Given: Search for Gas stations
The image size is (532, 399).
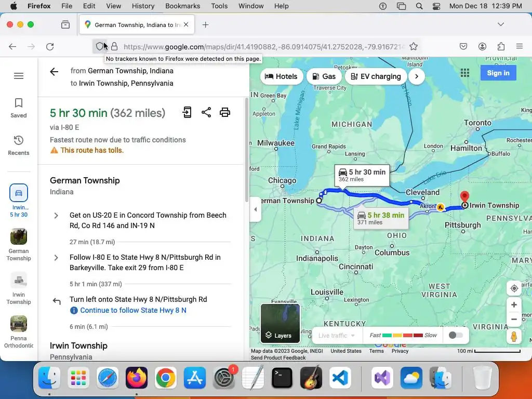Looking at the screenshot, I should 324,76.
